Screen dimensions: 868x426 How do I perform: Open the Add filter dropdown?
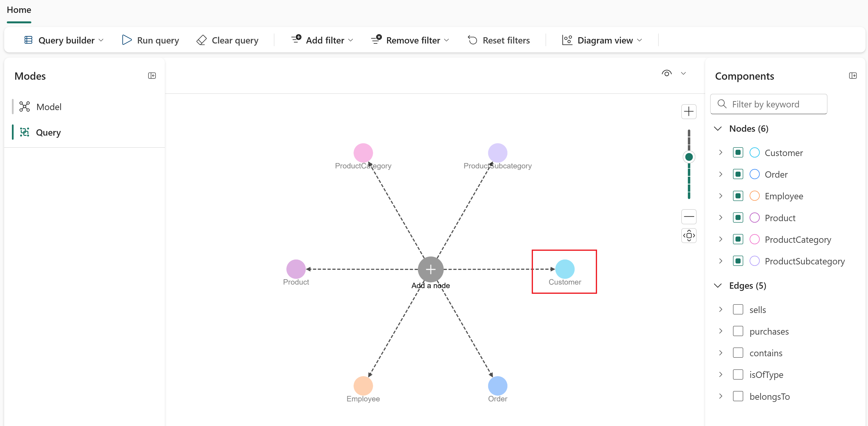pyautogui.click(x=322, y=40)
